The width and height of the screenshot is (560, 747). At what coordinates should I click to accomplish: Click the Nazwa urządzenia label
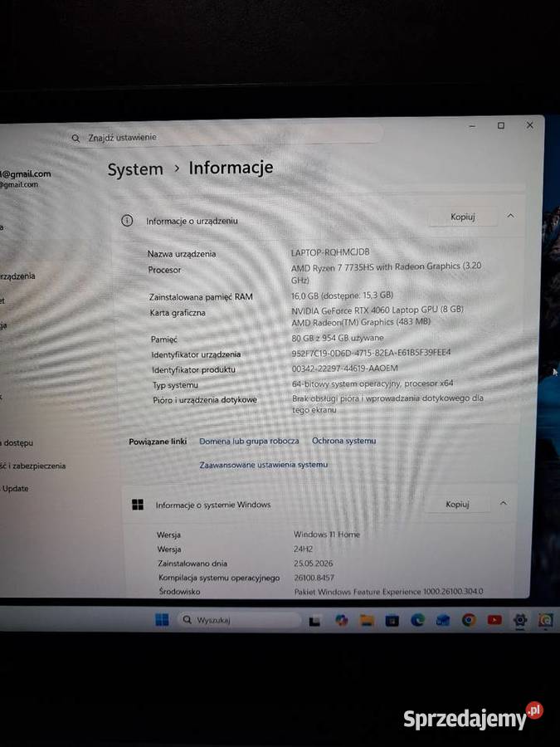tap(182, 254)
